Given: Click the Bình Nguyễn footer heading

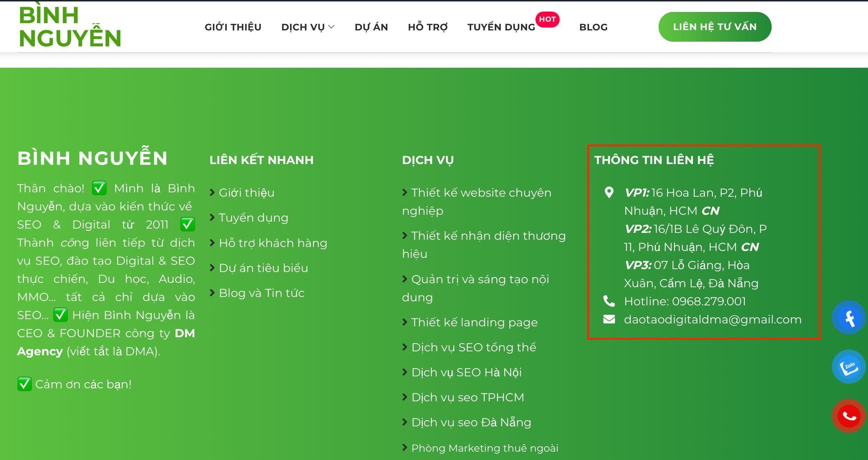Looking at the screenshot, I should 92,157.
